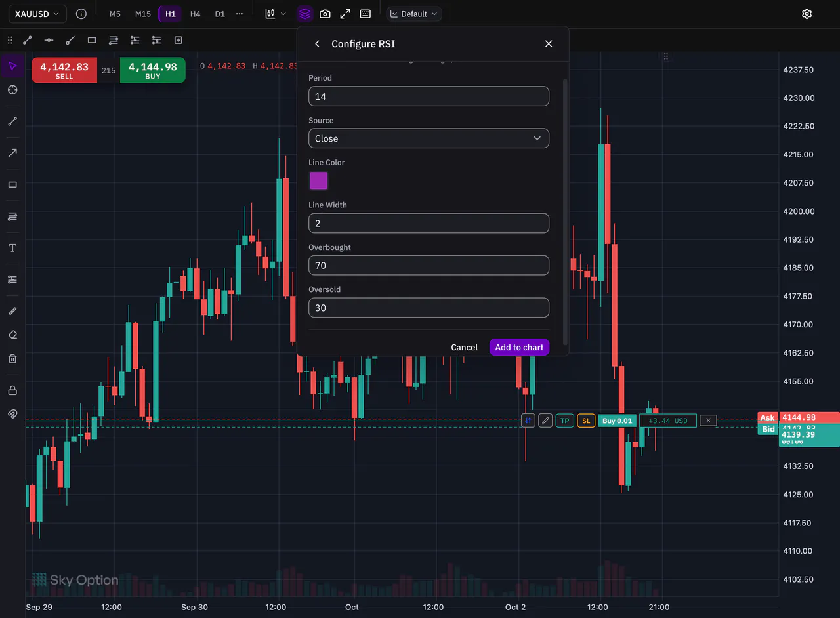Toggle the lock drawings icon

(12, 390)
